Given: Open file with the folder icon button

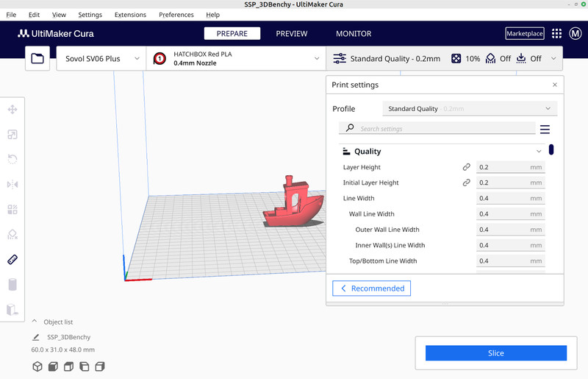Looking at the screenshot, I should click(x=37, y=59).
